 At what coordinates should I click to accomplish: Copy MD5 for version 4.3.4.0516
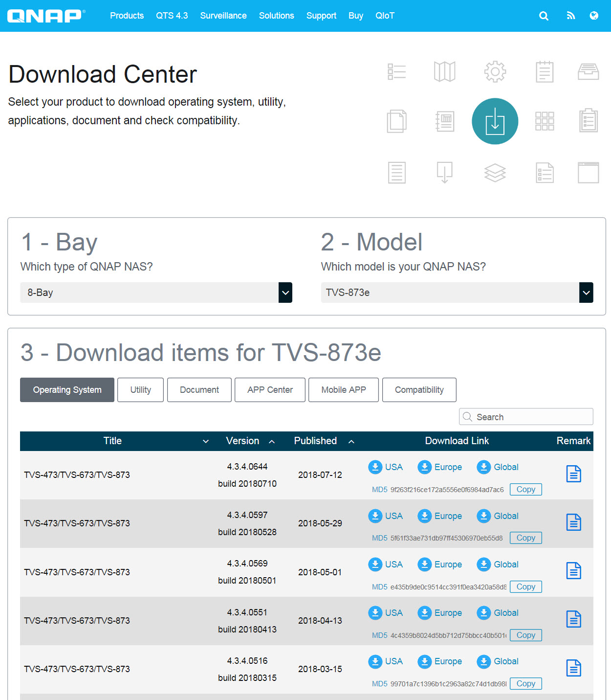tap(526, 683)
